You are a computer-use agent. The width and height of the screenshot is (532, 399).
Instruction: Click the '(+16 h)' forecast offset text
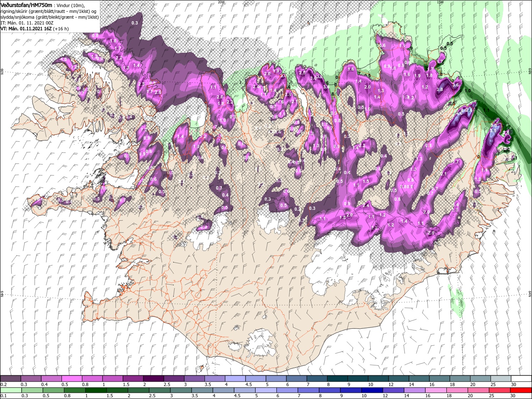pyautogui.click(x=61, y=29)
